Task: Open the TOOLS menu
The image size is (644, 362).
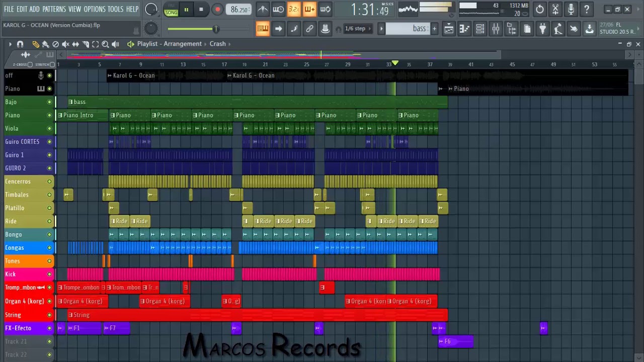Action: 115,9
